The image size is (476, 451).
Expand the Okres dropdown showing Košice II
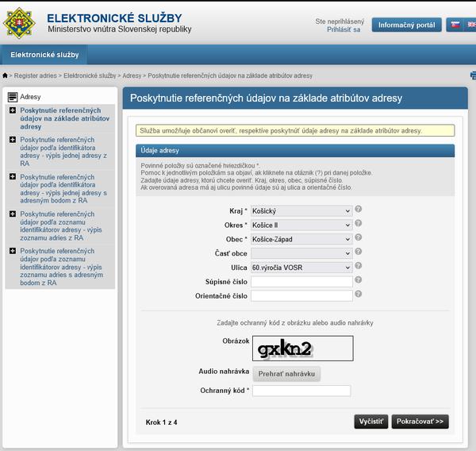tap(301, 225)
